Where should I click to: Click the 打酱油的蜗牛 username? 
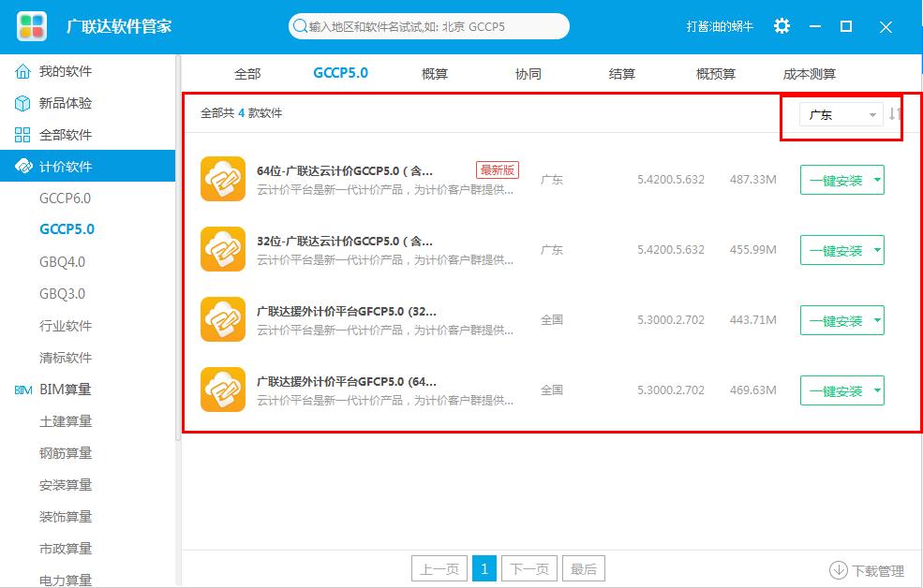720,26
